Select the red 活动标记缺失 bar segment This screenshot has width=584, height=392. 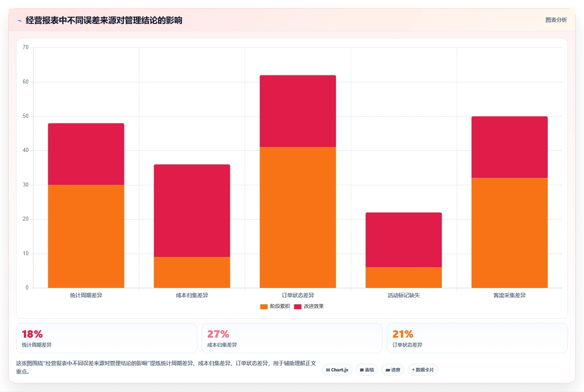pyautogui.click(x=404, y=240)
